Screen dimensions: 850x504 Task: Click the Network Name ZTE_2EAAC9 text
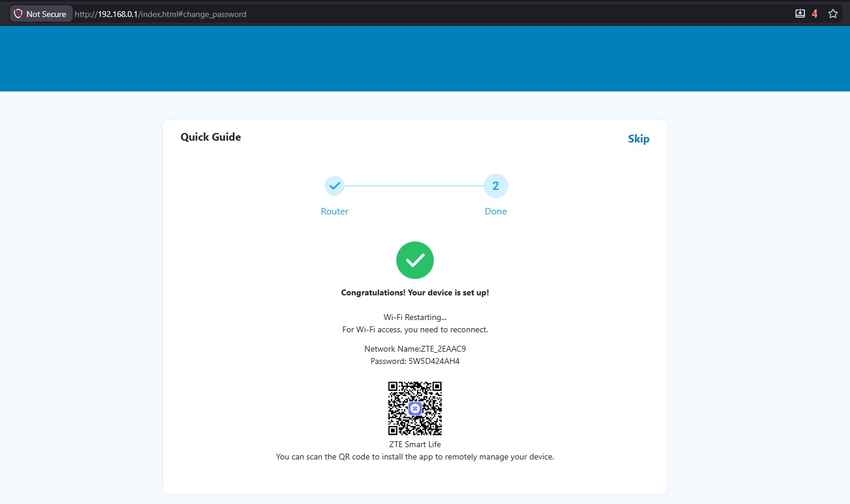point(415,349)
